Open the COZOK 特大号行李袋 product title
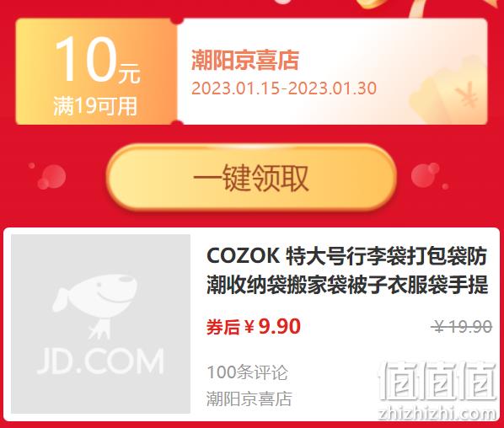 347,270
